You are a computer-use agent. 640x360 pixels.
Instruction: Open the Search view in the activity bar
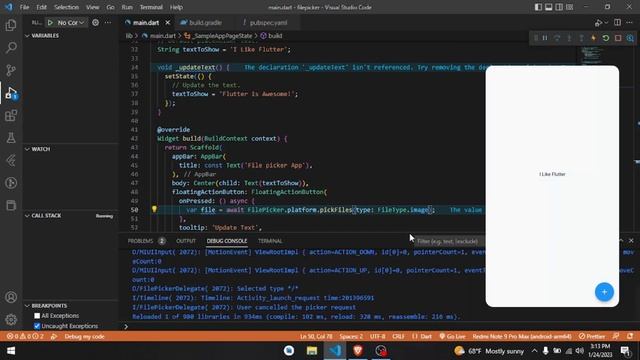tap(11, 48)
